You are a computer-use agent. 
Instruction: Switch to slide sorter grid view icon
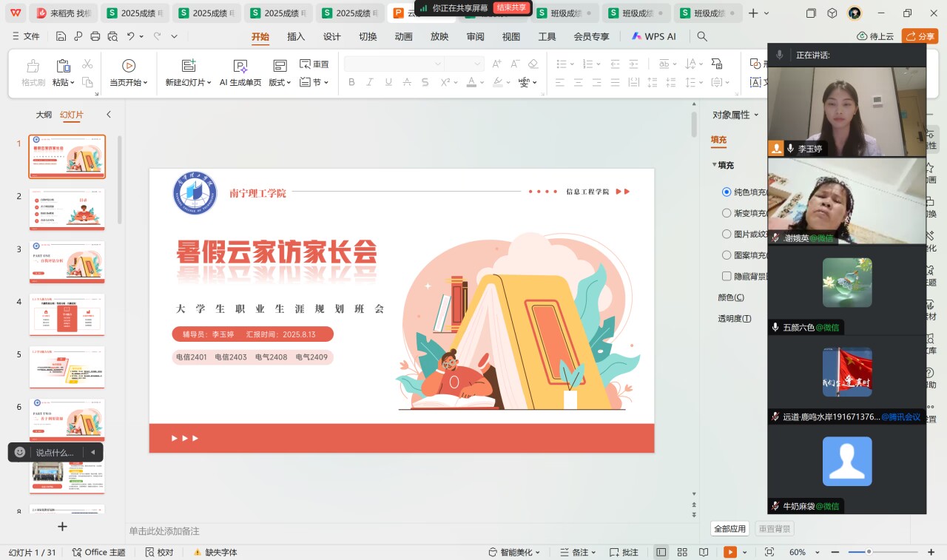(x=682, y=552)
